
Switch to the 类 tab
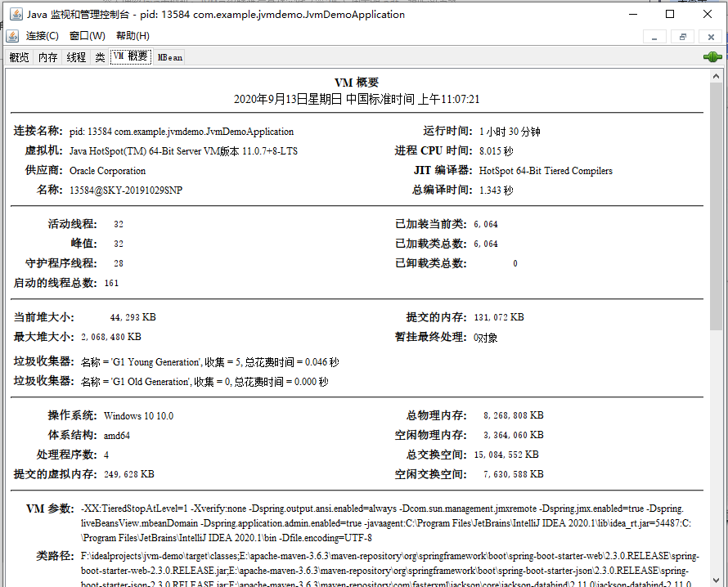pos(100,57)
